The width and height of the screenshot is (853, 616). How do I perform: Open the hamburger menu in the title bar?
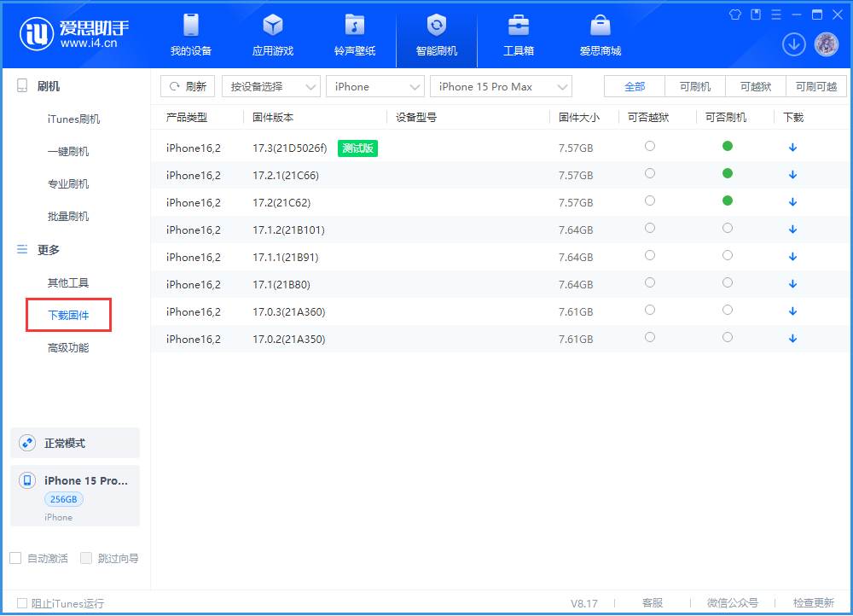coord(775,15)
